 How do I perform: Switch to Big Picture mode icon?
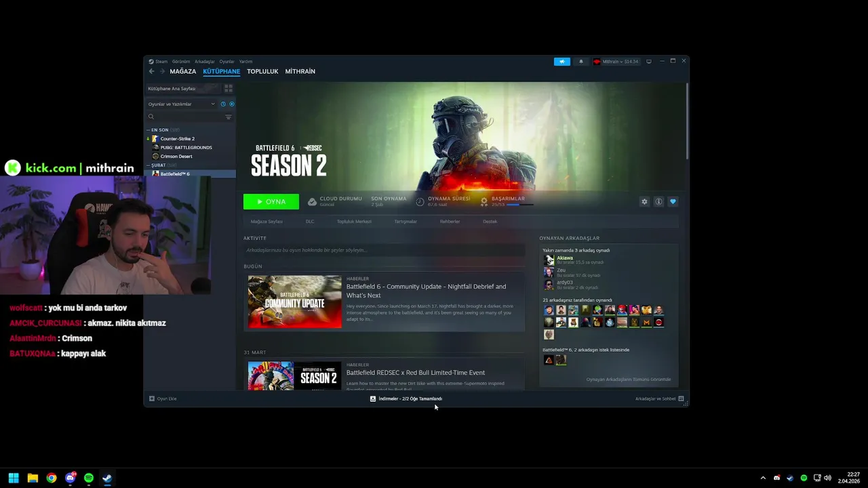[x=649, y=62]
